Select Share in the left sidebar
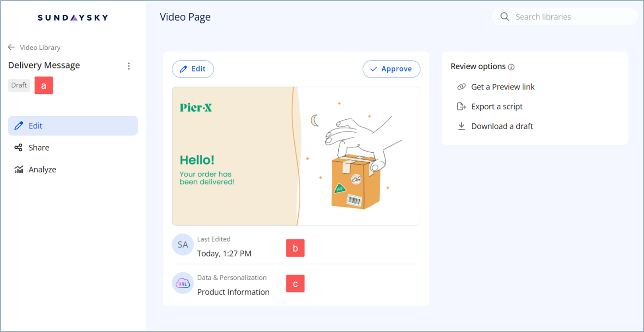Viewport: 644px width, 332px height. point(73,148)
